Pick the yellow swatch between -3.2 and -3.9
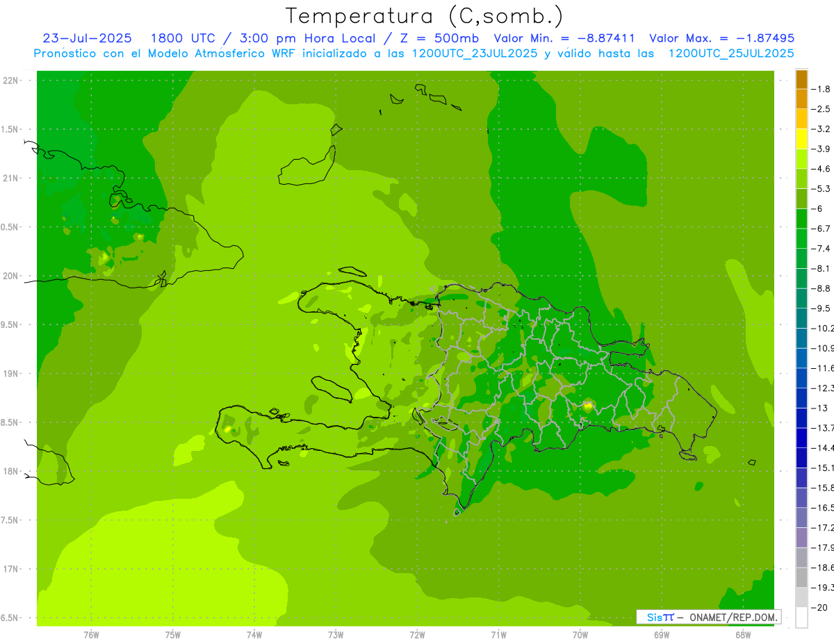 point(801,139)
